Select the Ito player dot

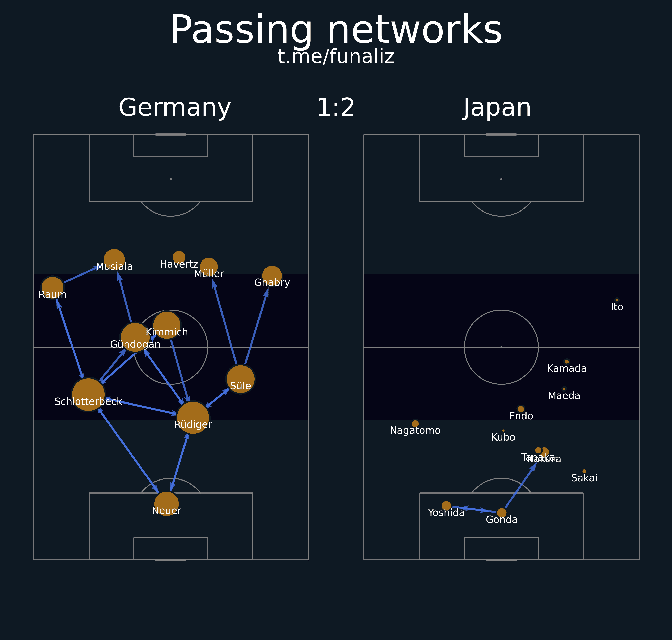[617, 300]
